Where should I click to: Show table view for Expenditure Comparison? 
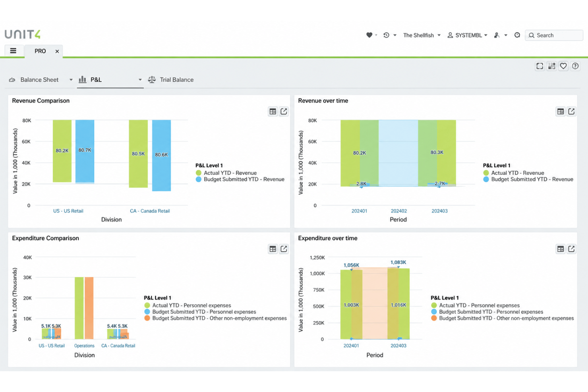click(x=273, y=249)
